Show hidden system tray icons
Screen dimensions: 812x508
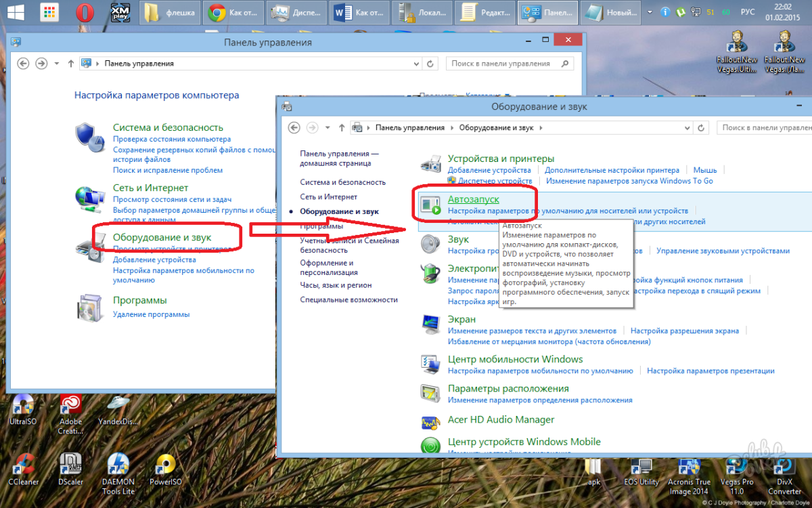tap(650, 12)
